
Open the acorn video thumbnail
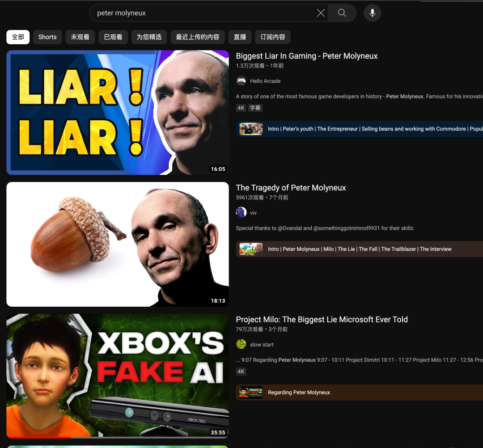(x=118, y=244)
